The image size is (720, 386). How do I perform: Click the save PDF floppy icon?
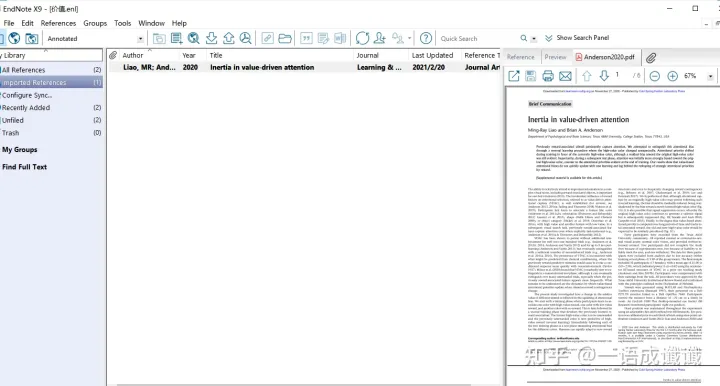[531, 76]
